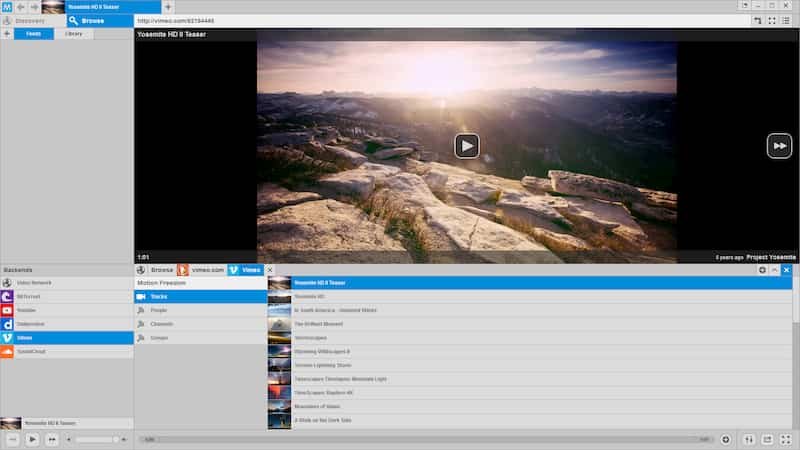Screen dimensions: 800x450
Task: Close the Vimeo breadcrumb with X
Action: click(270, 270)
